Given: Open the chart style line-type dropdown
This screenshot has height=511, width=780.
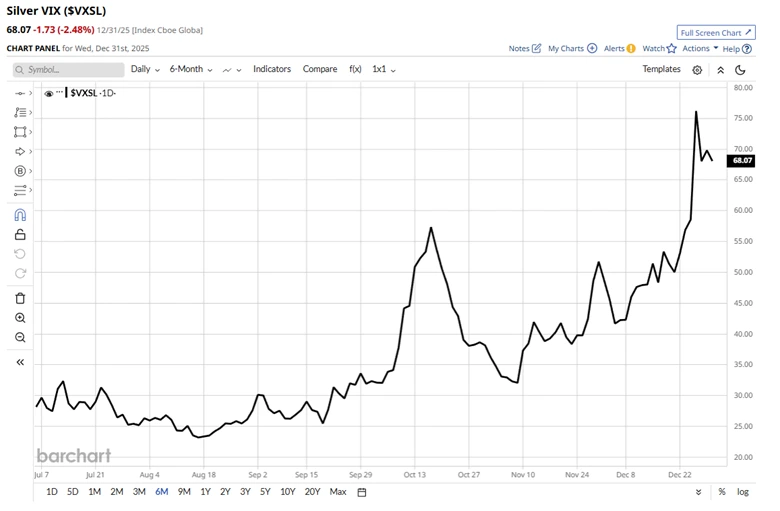Looking at the screenshot, I should click(232, 70).
